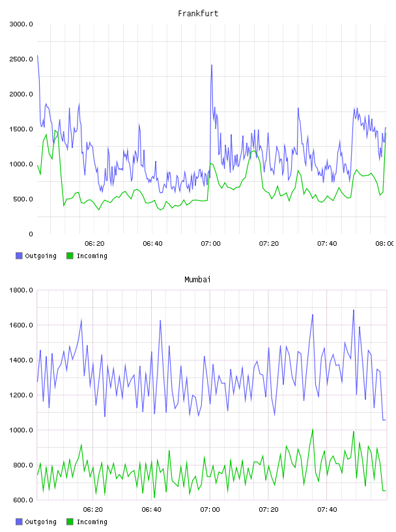Click the 1000.0 y-axis label in Mumbai chart
Viewport: 396px width, 532px height.
pyautogui.click(x=21, y=430)
